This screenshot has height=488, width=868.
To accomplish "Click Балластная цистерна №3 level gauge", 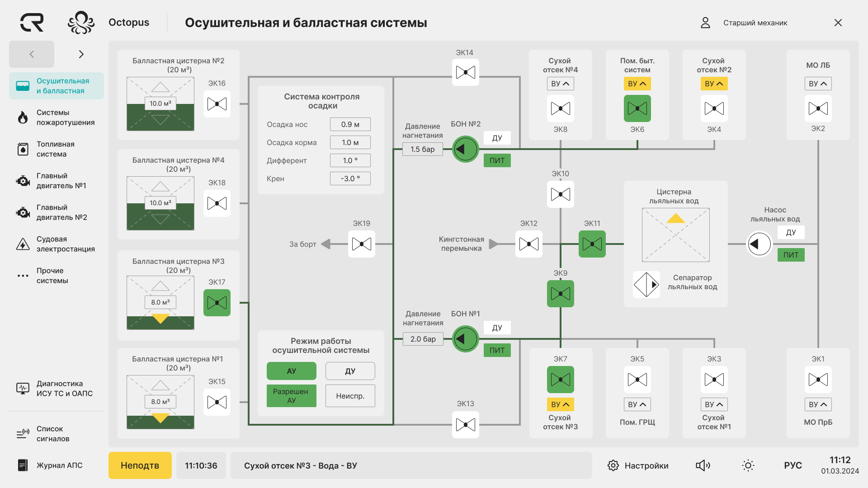I will click(x=160, y=303).
